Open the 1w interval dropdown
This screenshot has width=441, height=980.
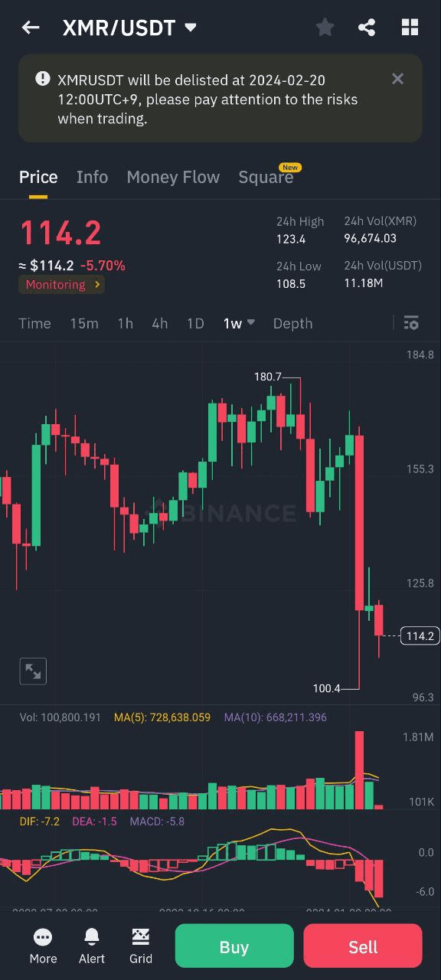(239, 323)
